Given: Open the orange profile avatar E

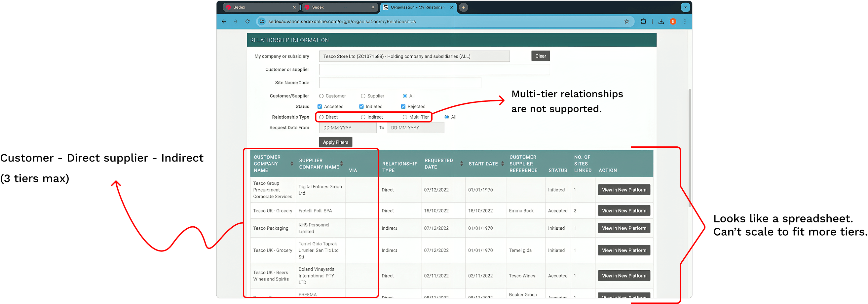Looking at the screenshot, I should (673, 21).
